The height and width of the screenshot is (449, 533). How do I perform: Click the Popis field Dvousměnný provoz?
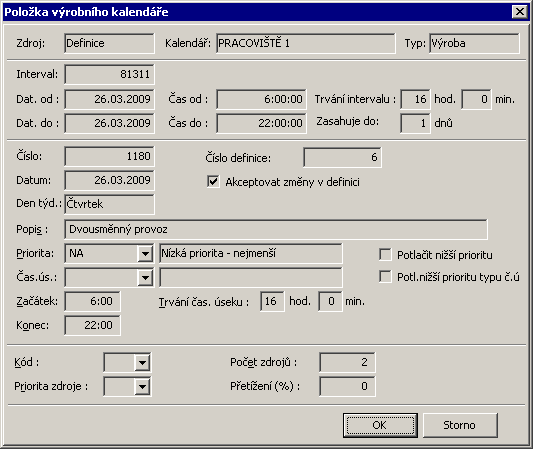tap(276, 229)
